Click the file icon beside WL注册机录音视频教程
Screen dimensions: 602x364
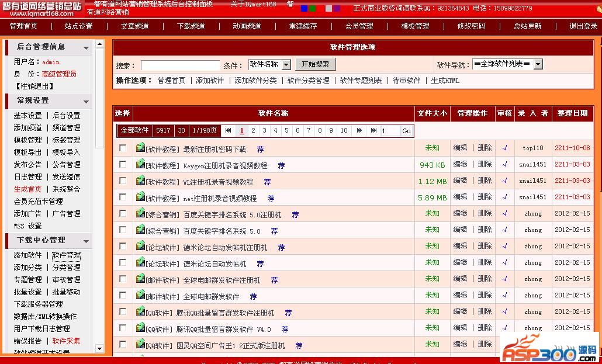pos(140,180)
